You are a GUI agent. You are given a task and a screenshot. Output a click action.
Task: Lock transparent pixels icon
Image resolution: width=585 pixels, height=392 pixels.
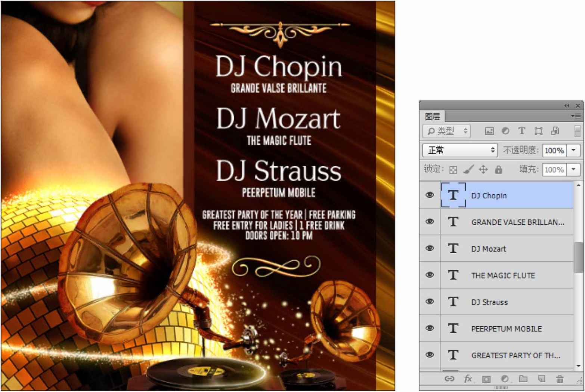tap(453, 170)
